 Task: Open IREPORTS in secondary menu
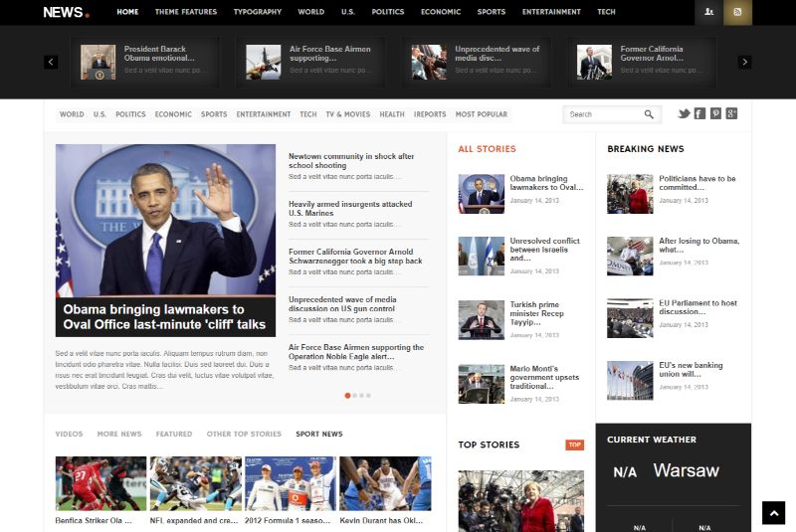(x=430, y=114)
